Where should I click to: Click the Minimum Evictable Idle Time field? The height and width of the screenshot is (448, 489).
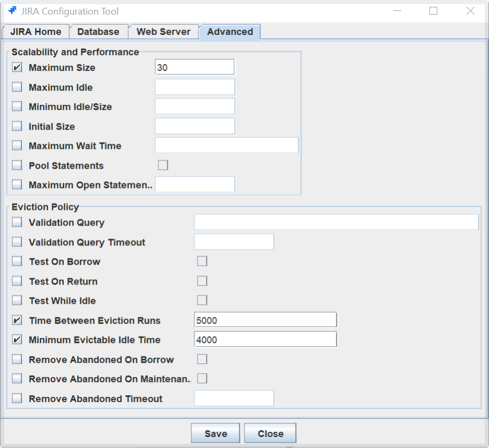pos(265,340)
